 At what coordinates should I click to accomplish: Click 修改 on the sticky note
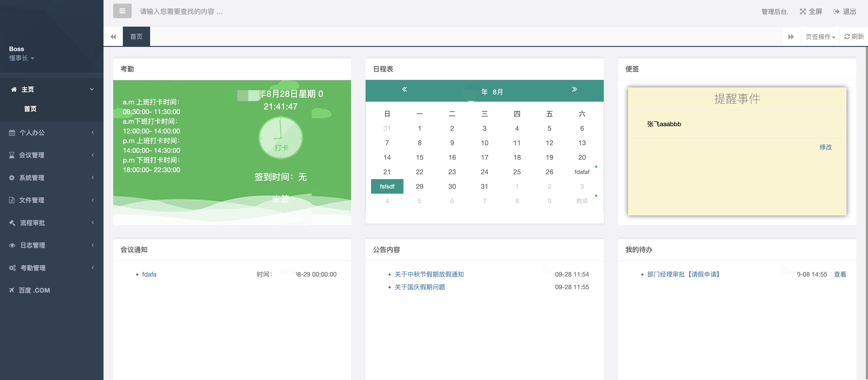click(x=826, y=147)
